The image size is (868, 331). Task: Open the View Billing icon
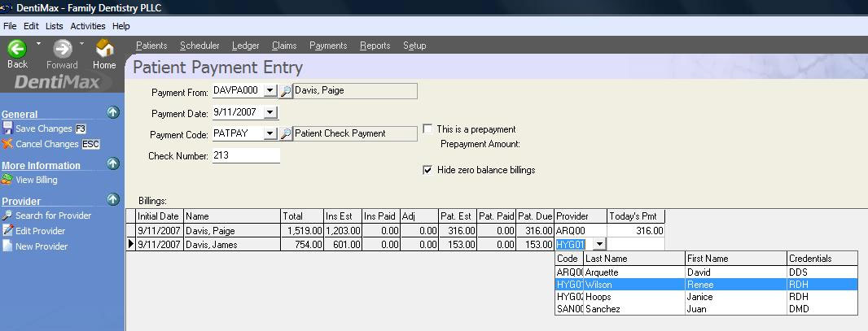point(7,180)
